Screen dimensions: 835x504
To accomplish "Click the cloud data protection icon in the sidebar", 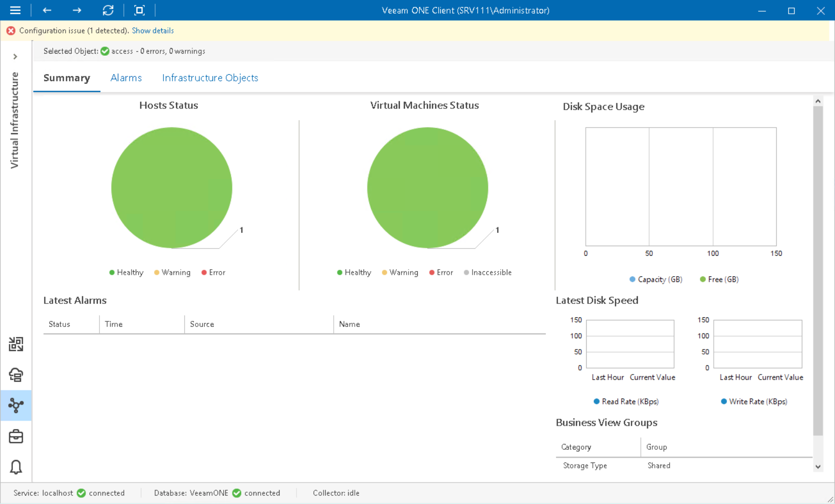I will point(16,375).
